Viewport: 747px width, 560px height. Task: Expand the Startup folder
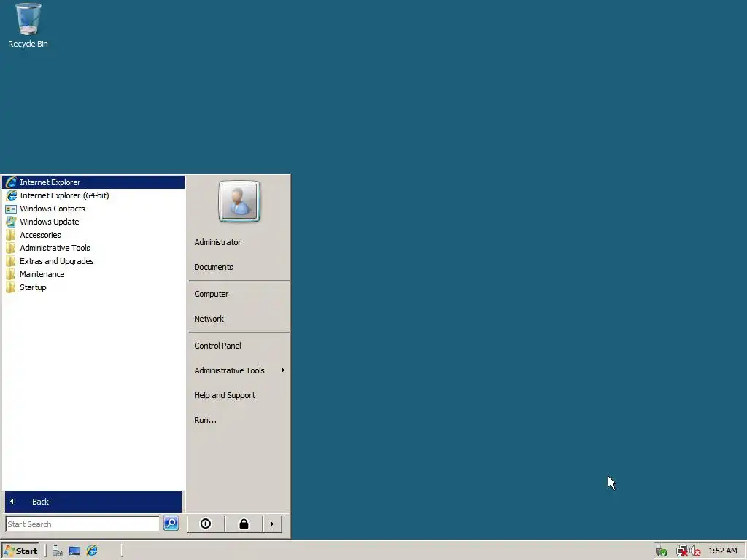click(x=93, y=287)
